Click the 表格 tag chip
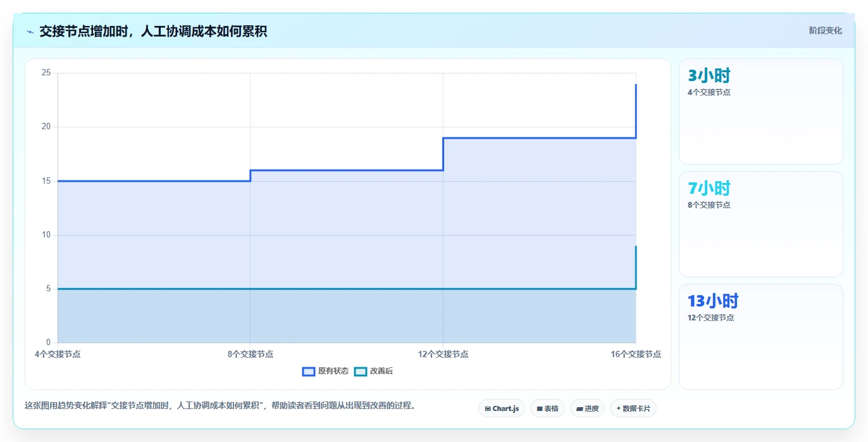The height and width of the screenshot is (442, 868). [547, 408]
